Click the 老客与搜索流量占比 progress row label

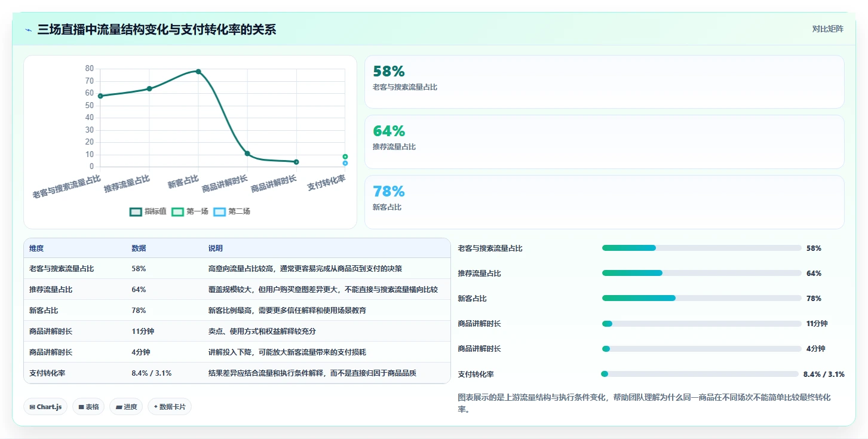pos(490,248)
